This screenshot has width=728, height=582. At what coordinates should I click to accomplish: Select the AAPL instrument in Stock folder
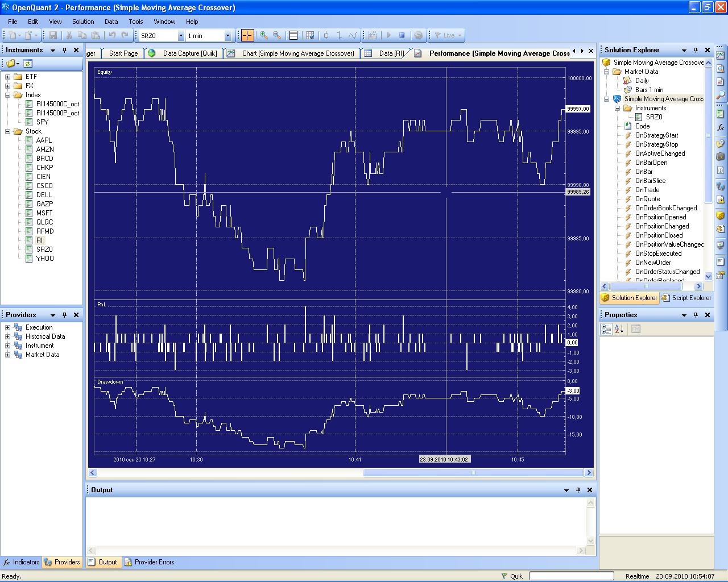[x=44, y=140]
